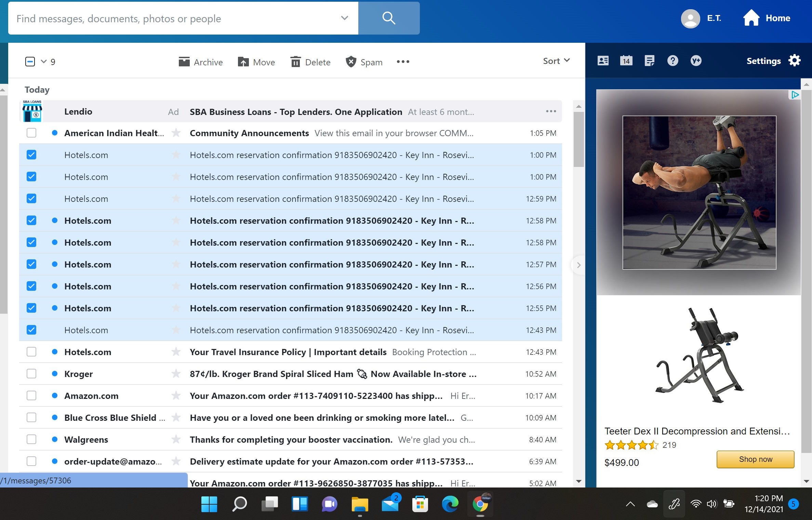Click the Home house icon
Screen dimensions: 812x520
[751, 18]
